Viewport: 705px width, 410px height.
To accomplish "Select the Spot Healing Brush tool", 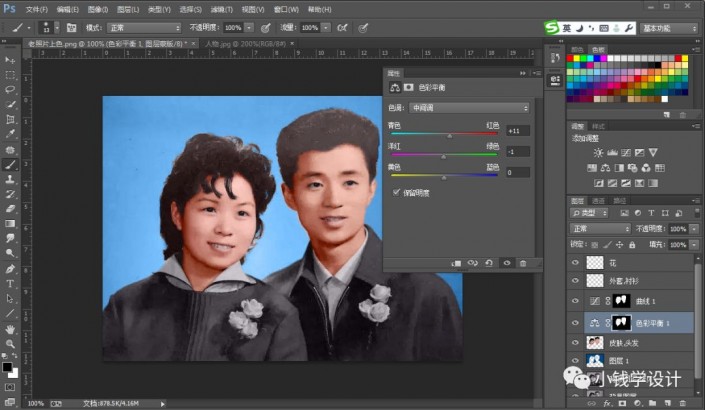I will click(10, 150).
